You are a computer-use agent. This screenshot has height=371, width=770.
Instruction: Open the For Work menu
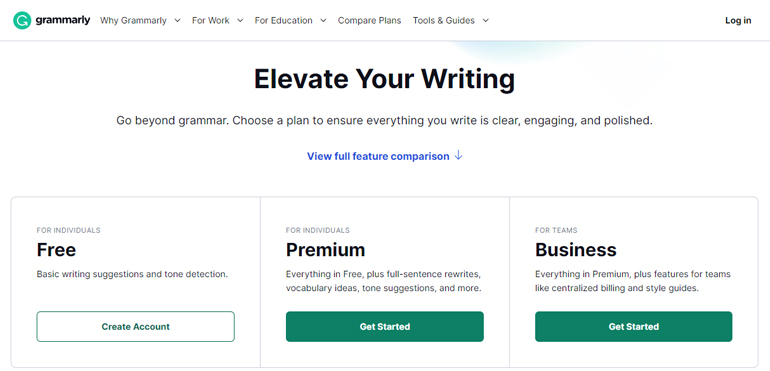point(211,21)
